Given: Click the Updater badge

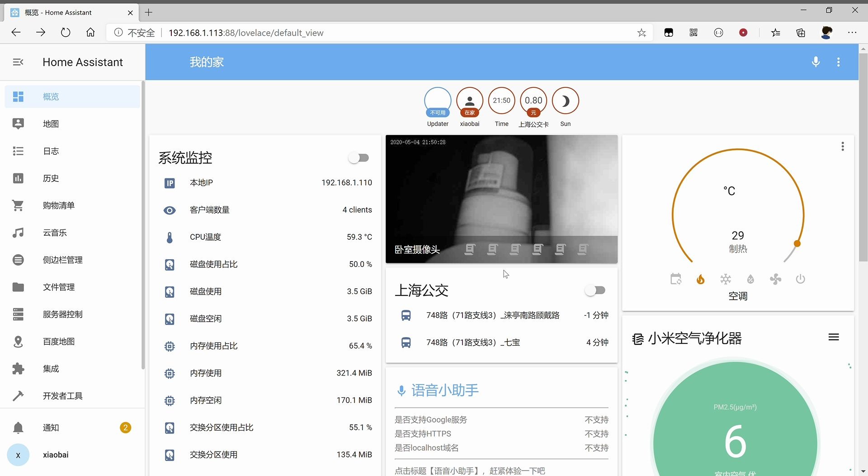Looking at the screenshot, I should (438, 107).
